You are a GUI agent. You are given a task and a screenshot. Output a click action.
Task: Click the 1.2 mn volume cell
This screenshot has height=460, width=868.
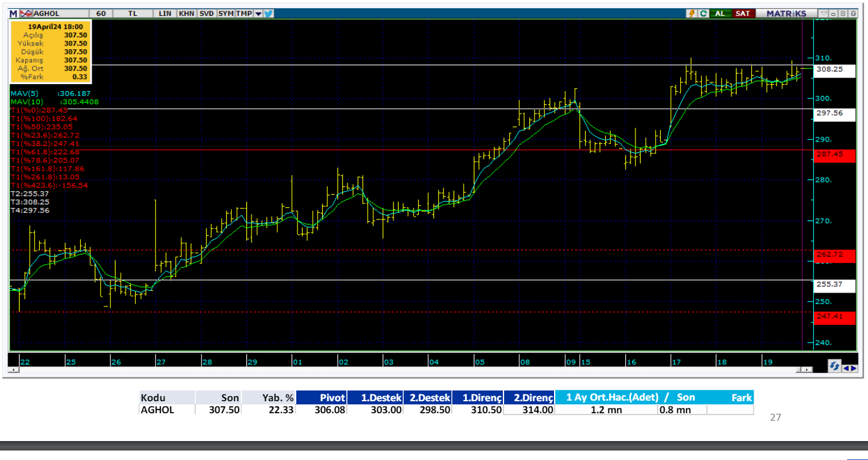pos(606,409)
